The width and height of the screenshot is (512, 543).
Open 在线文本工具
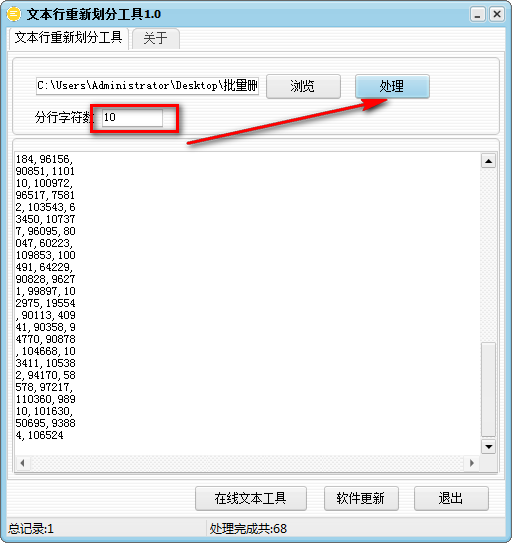tap(251, 498)
